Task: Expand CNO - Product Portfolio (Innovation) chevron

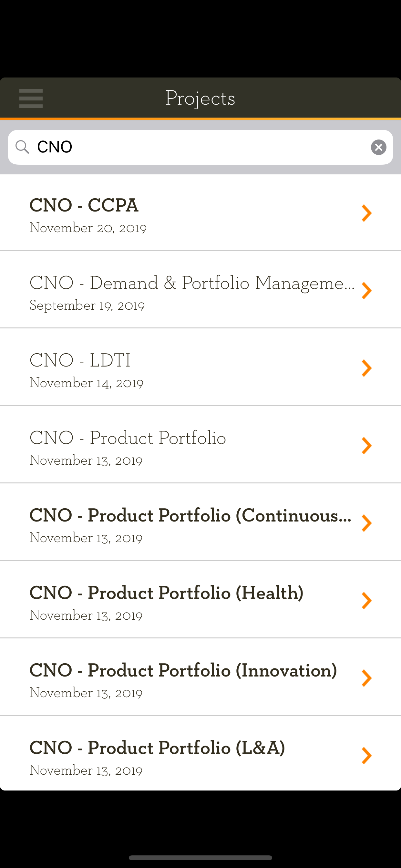Action: [366, 678]
